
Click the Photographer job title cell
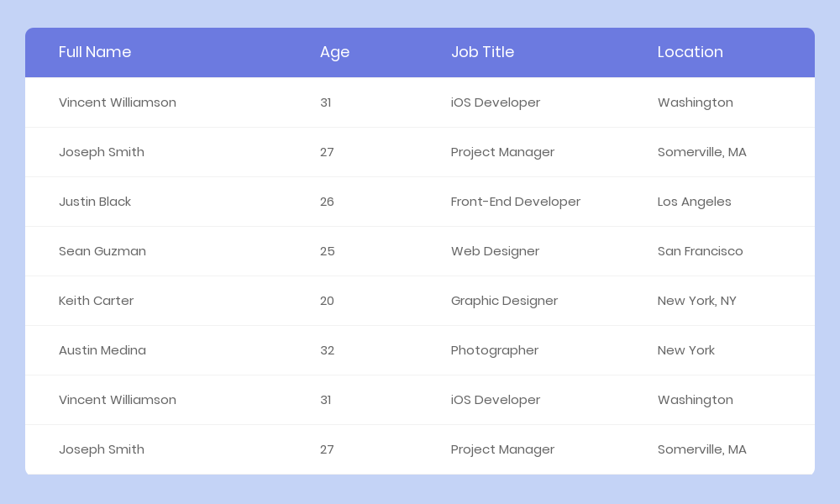coord(494,350)
